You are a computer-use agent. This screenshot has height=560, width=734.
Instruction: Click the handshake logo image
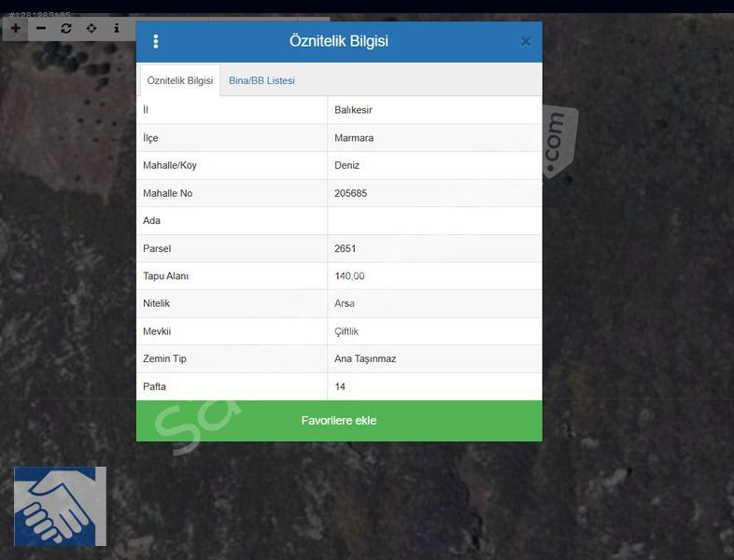click(60, 506)
